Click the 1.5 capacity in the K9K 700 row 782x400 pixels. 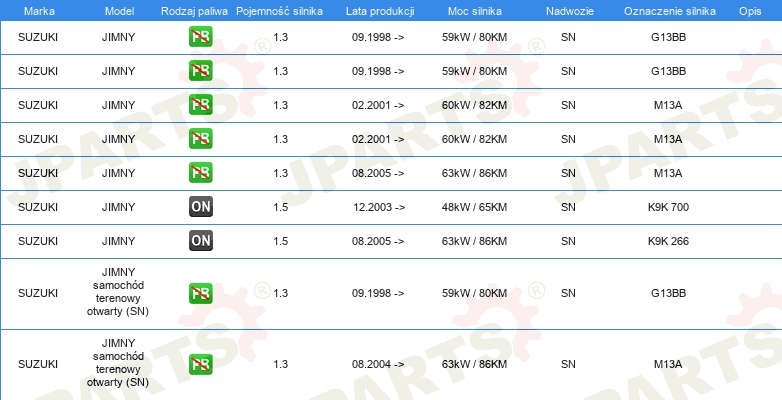pyautogui.click(x=281, y=207)
